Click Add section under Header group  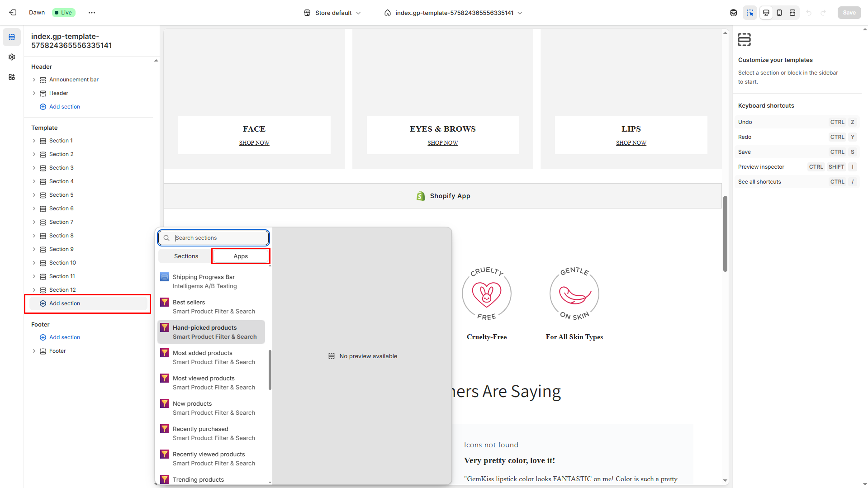tap(60, 107)
